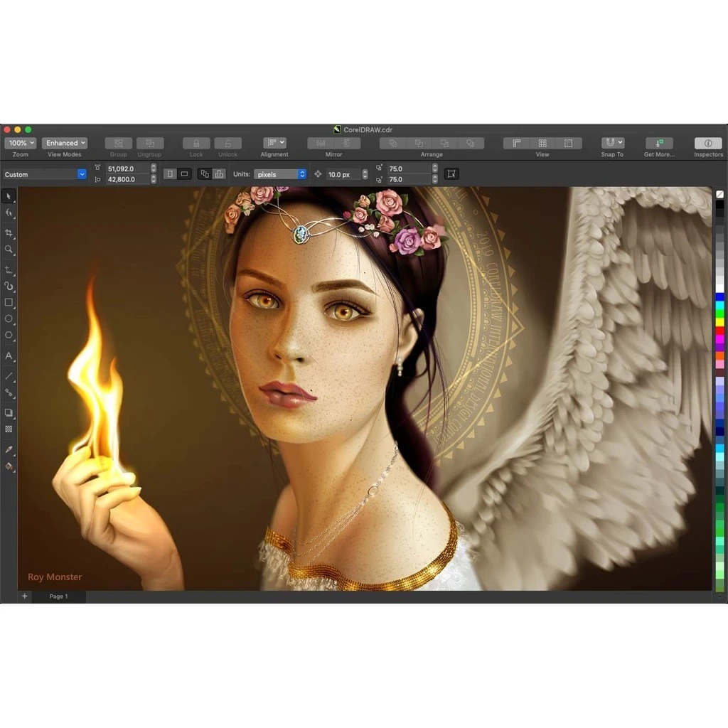Viewport: 728px width, 728px height.
Task: Click Mirror horizontally icon
Action: (x=321, y=143)
